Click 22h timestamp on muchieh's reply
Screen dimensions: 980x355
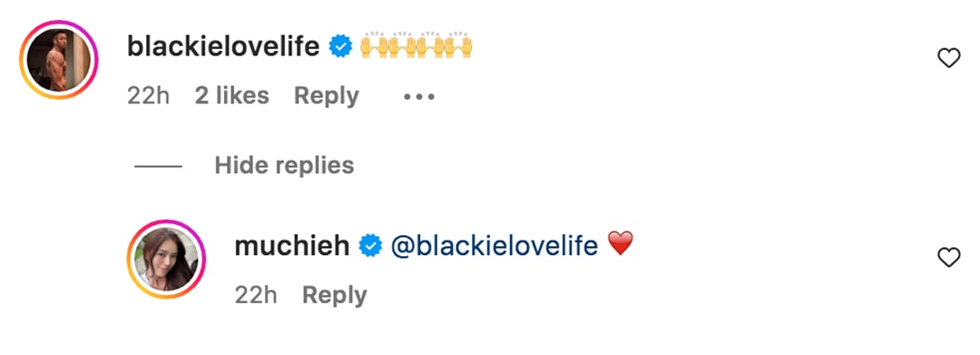tap(256, 296)
